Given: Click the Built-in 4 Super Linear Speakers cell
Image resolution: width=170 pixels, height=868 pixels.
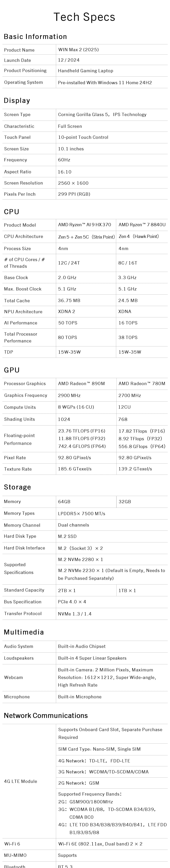Looking at the screenshot, I should pyautogui.click(x=92, y=658).
